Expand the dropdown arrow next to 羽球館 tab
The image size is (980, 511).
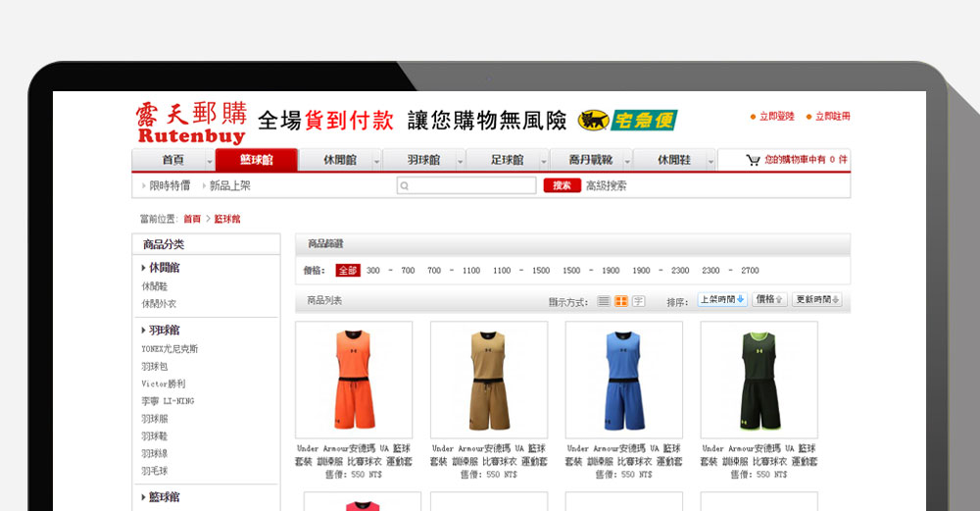[460, 162]
